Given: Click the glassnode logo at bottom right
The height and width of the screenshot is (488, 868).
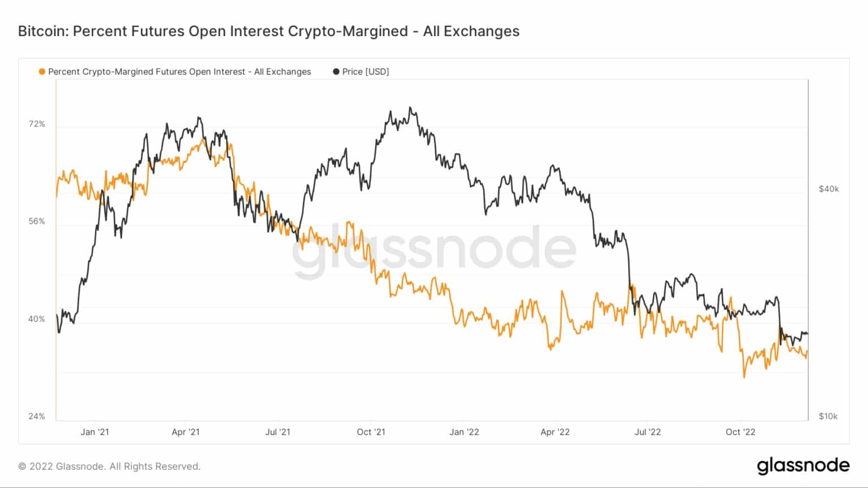Looking at the screenshot, I should (x=803, y=466).
